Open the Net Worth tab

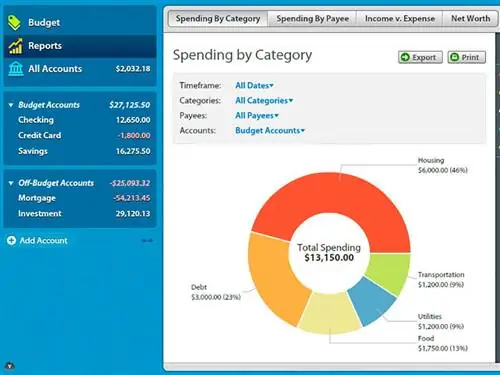click(x=470, y=19)
